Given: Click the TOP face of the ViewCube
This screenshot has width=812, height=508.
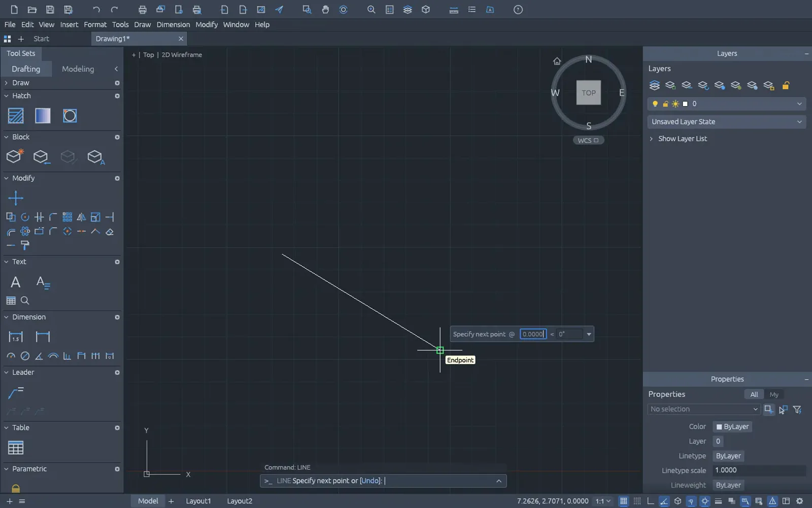Looking at the screenshot, I should pyautogui.click(x=589, y=92).
